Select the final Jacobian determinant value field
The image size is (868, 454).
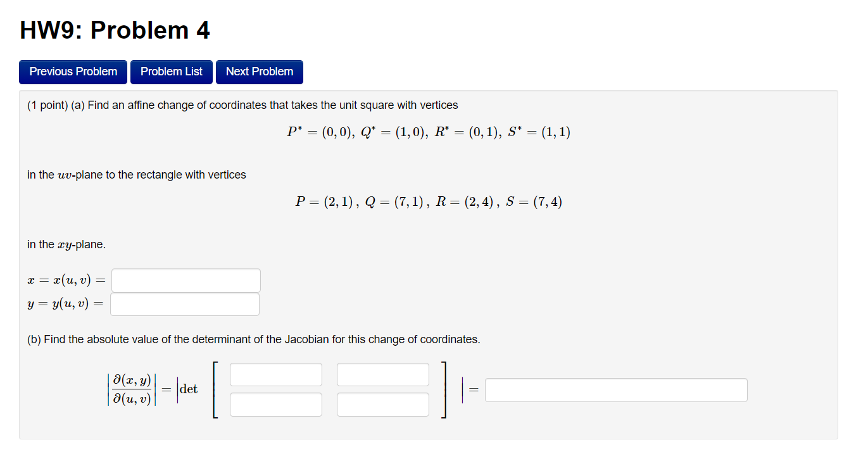(616, 390)
